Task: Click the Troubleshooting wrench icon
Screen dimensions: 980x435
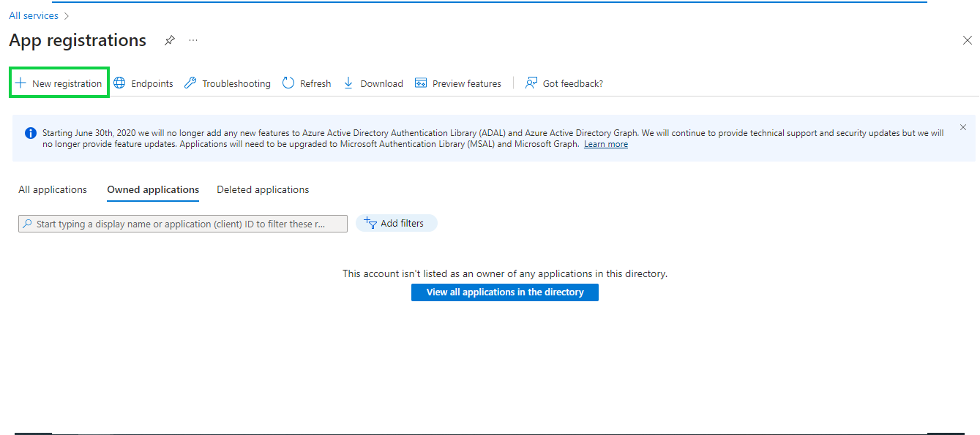Action: (190, 83)
